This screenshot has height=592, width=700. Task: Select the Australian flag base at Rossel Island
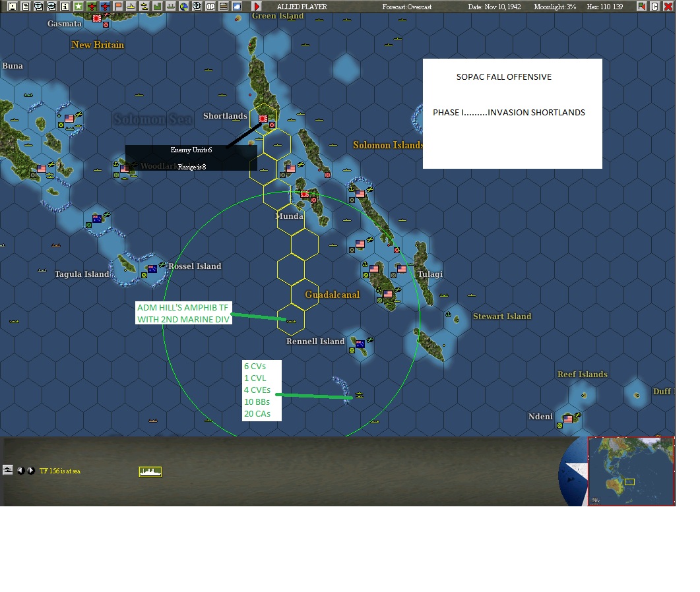coord(152,269)
